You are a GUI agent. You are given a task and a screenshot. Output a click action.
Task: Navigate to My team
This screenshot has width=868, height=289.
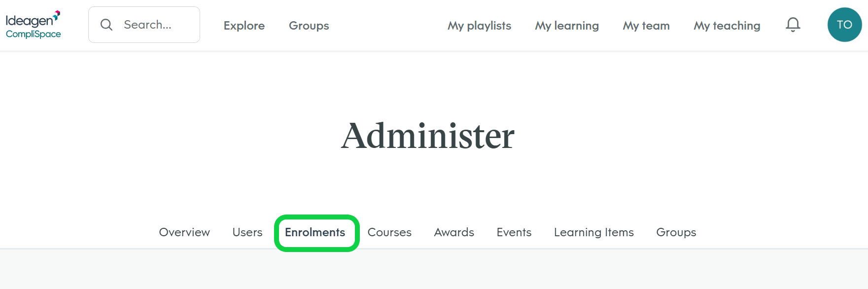(646, 26)
